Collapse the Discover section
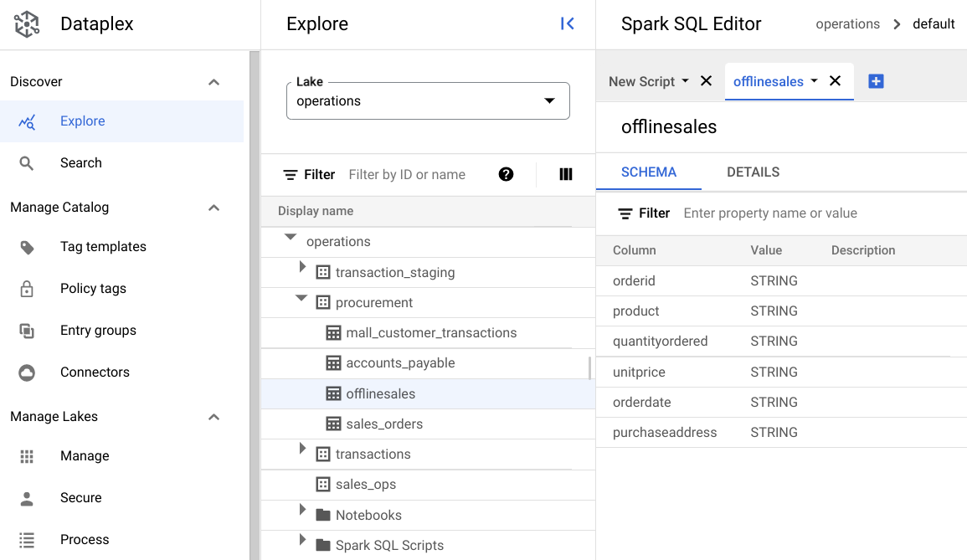The image size is (967, 560). pyautogui.click(x=214, y=82)
